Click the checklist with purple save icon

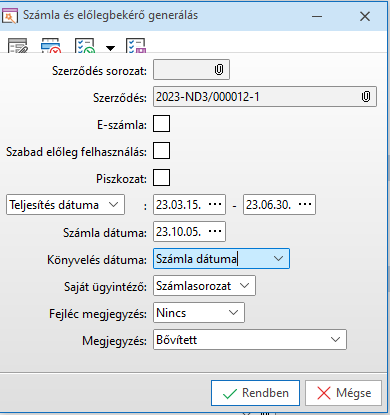(x=136, y=46)
